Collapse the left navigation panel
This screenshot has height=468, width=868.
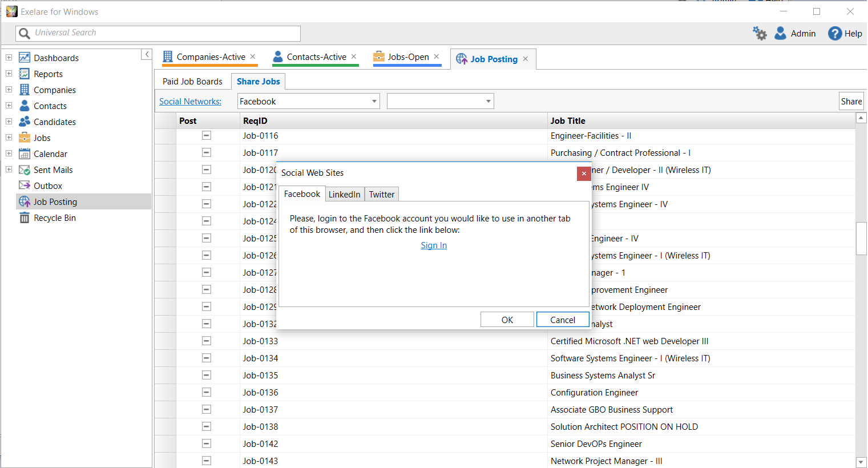coord(147,54)
